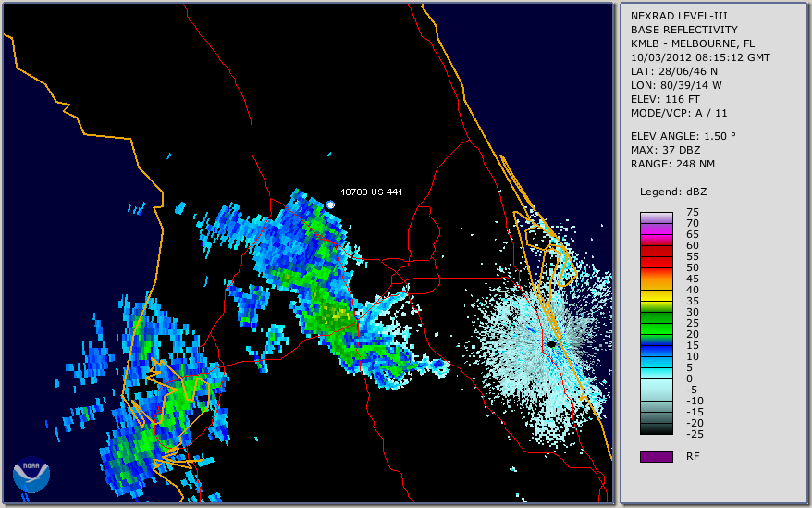Click the 'LAT: 28/06/46 N' line
This screenshot has height=508, width=812.
pos(673,71)
